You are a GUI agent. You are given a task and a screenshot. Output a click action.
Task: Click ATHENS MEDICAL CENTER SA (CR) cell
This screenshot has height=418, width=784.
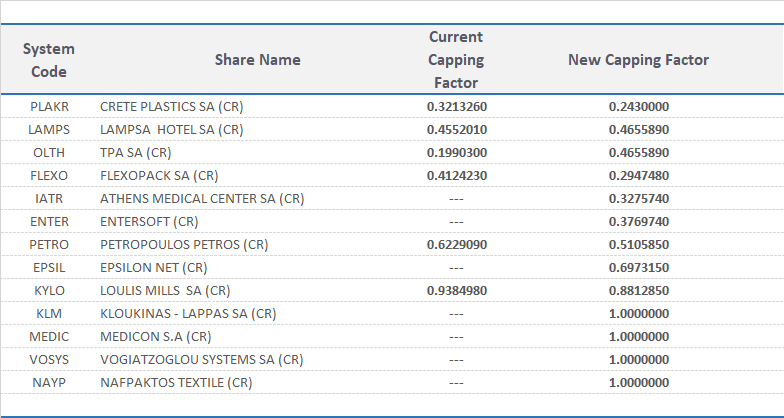(x=202, y=198)
